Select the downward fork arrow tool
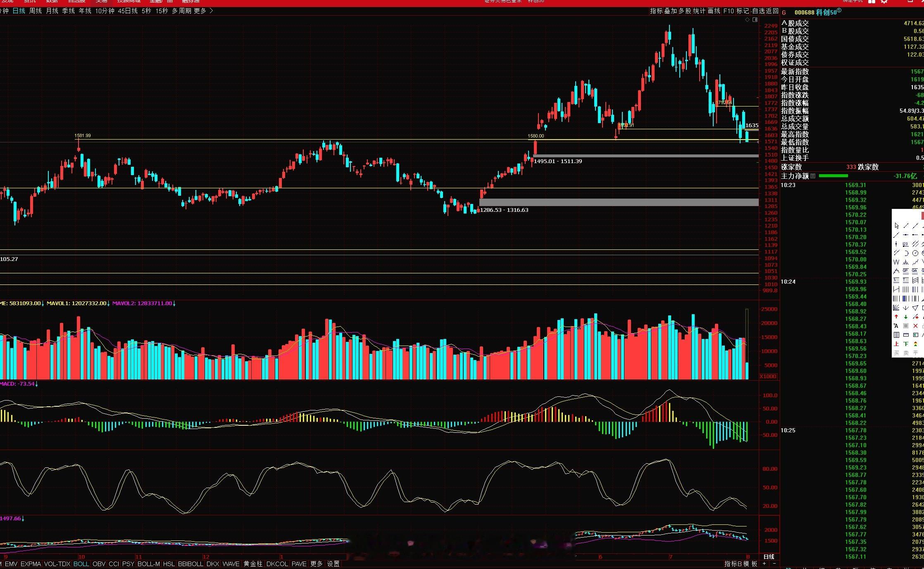Screen dimensions: 924x569 [906, 308]
